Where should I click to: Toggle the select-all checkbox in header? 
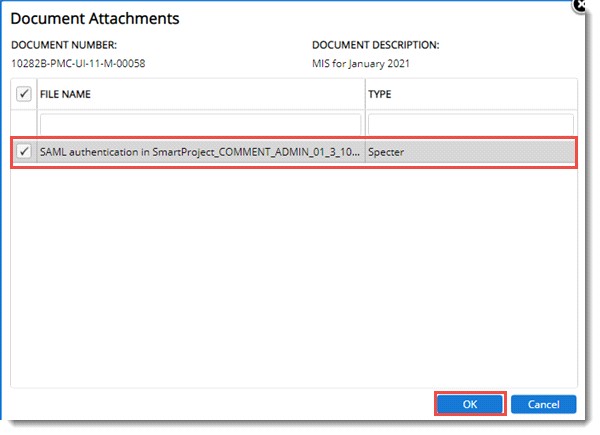[x=24, y=93]
